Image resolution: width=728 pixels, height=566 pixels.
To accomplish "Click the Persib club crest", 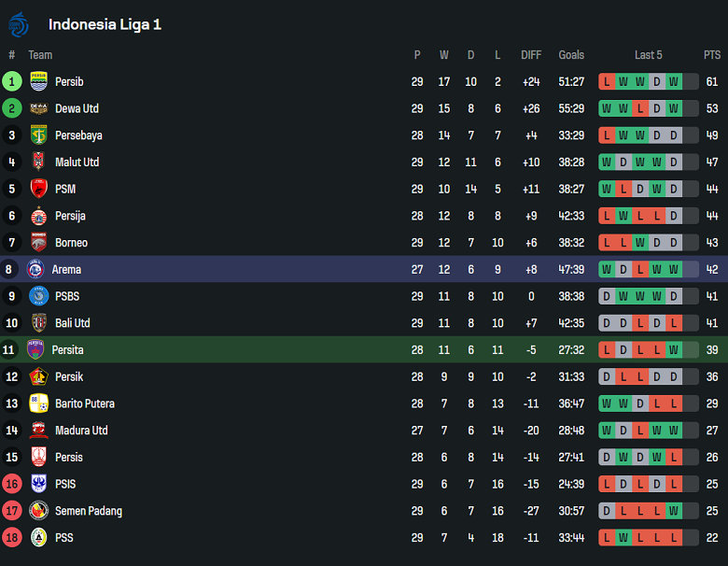I will [38, 81].
